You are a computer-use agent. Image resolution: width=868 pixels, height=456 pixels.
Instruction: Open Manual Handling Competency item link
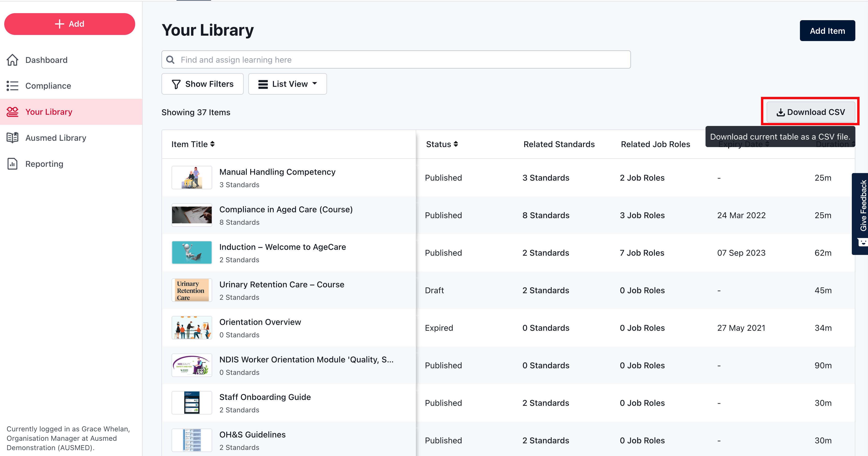277,172
